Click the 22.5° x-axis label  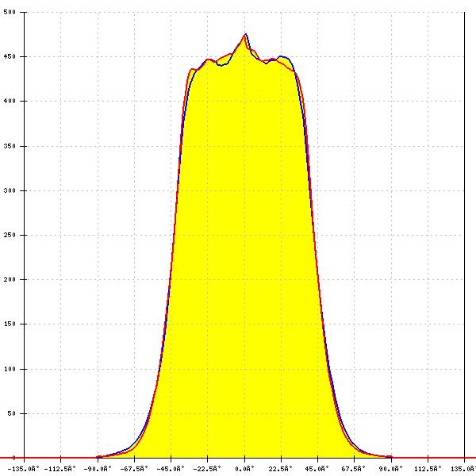click(281, 469)
